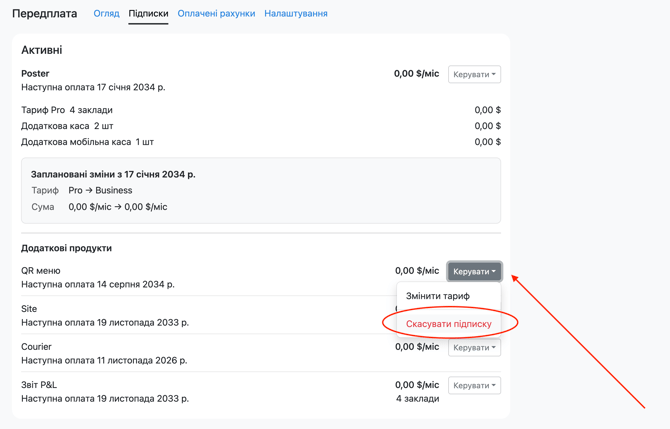Click 0,00 $ amount for Тариф Pro

click(x=488, y=110)
